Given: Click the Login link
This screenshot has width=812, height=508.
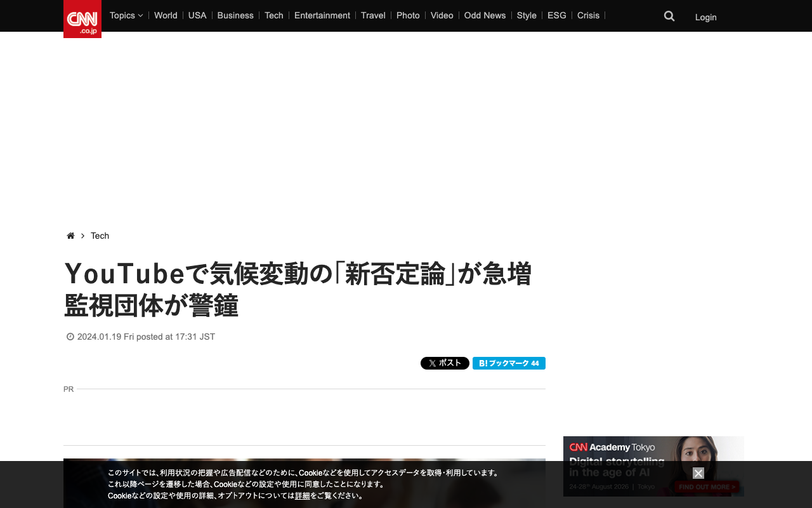Looking at the screenshot, I should point(706,17).
